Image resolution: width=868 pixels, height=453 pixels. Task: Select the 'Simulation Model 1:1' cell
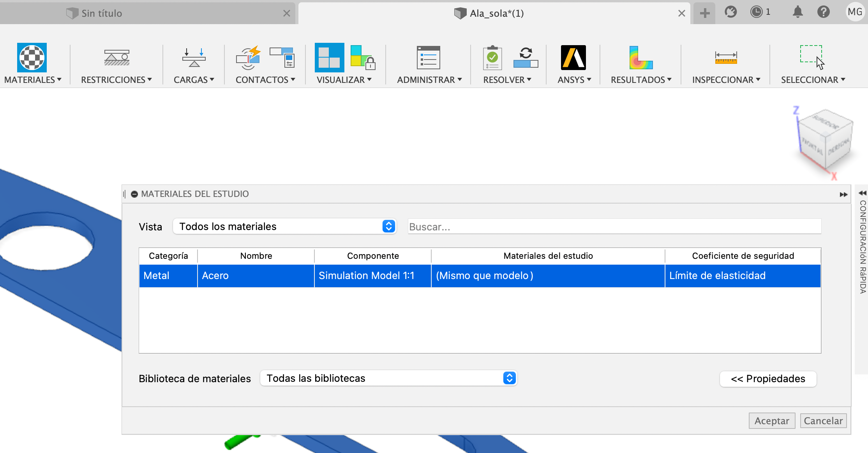coord(373,276)
